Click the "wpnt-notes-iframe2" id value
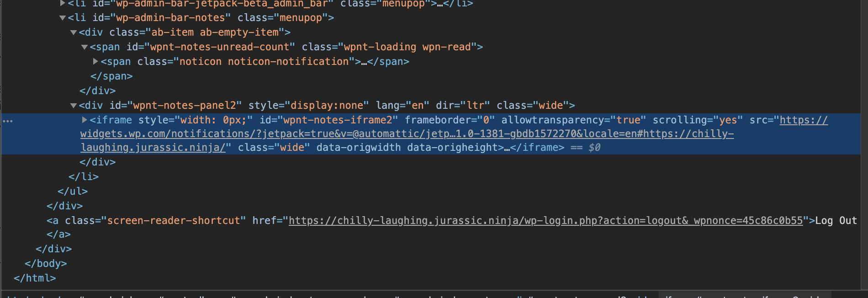This screenshot has width=868, height=298. click(x=338, y=120)
